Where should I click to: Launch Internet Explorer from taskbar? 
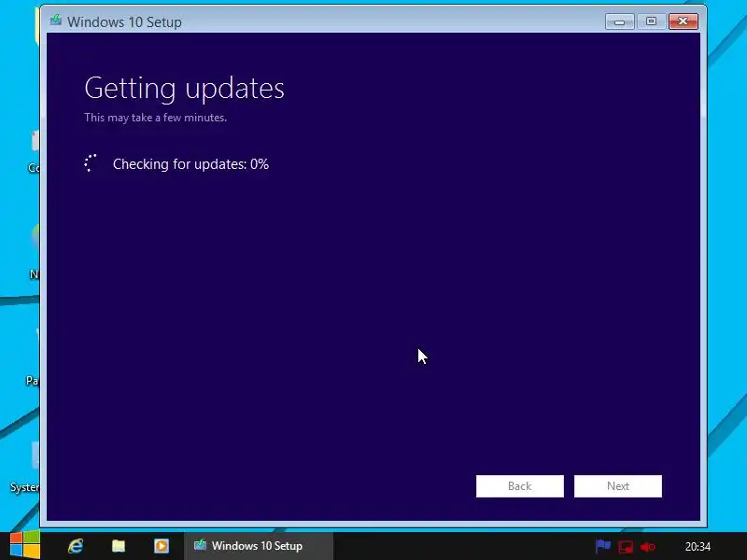point(76,546)
